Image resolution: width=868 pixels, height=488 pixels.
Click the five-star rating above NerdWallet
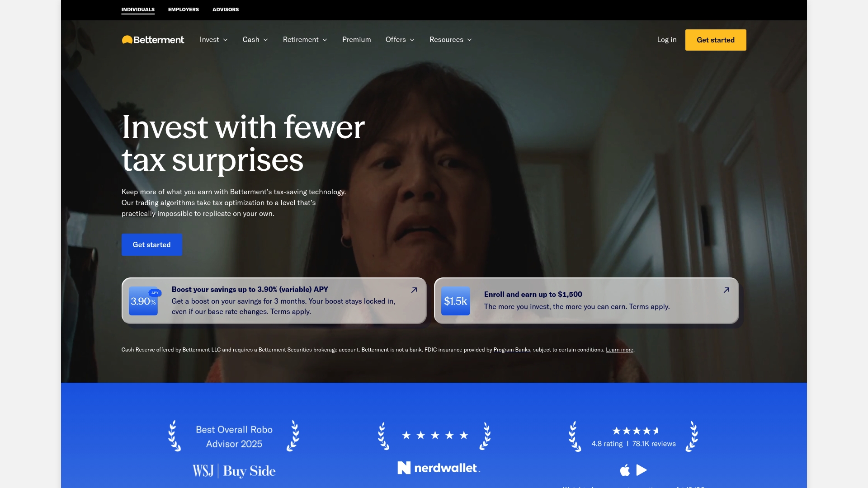coord(435,435)
